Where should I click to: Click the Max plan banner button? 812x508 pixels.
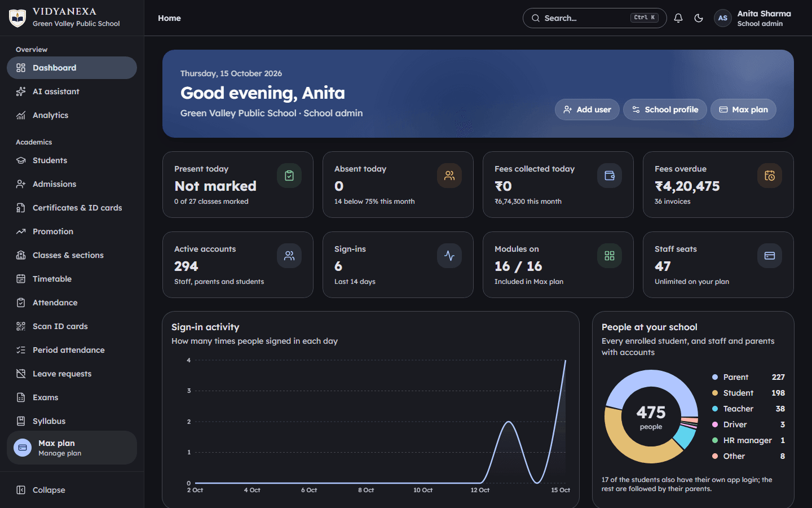(743, 110)
